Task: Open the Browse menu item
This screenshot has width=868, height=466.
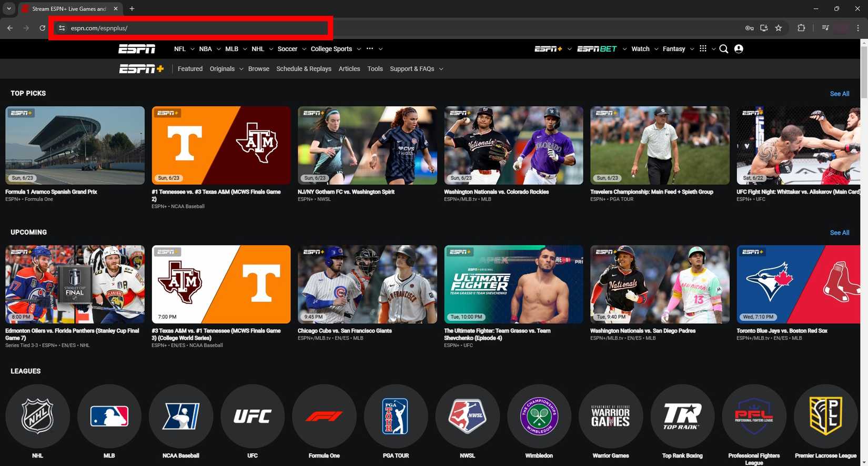Action: click(258, 69)
